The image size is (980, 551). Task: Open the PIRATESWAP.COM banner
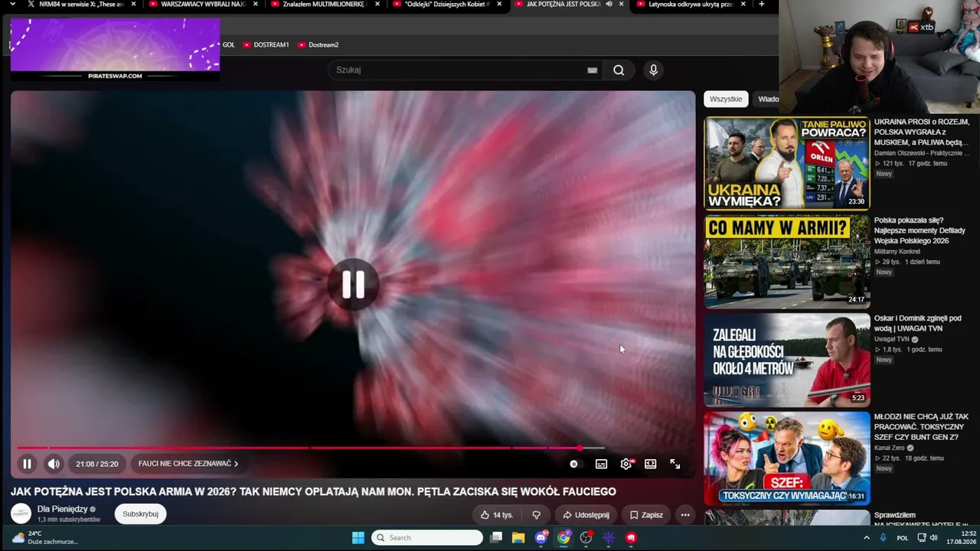click(x=115, y=49)
